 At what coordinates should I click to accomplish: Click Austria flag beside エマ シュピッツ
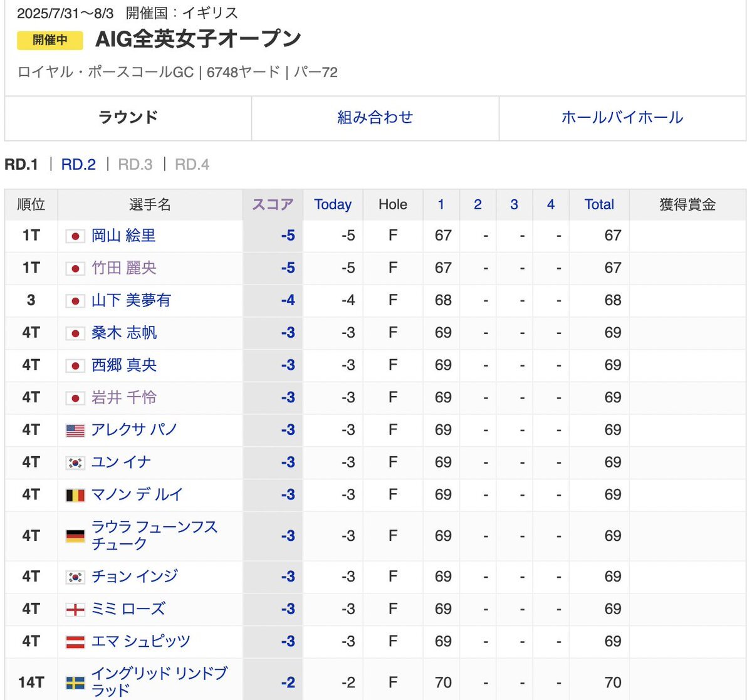[x=75, y=642]
